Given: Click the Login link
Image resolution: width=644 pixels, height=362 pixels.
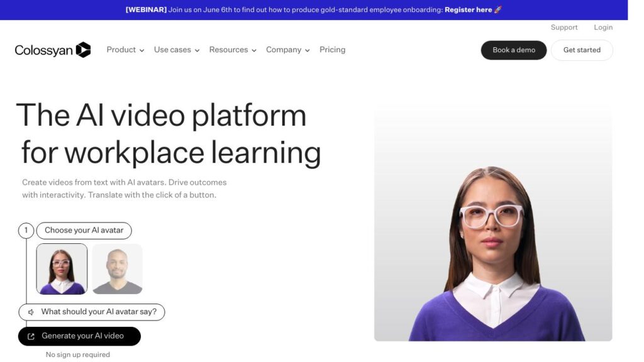Looking at the screenshot, I should coord(603,28).
